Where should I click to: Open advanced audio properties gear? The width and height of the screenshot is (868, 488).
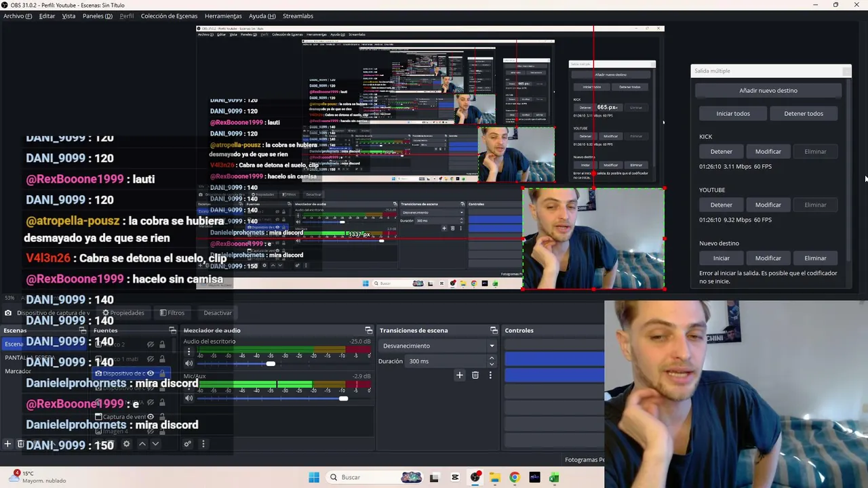coord(187,444)
